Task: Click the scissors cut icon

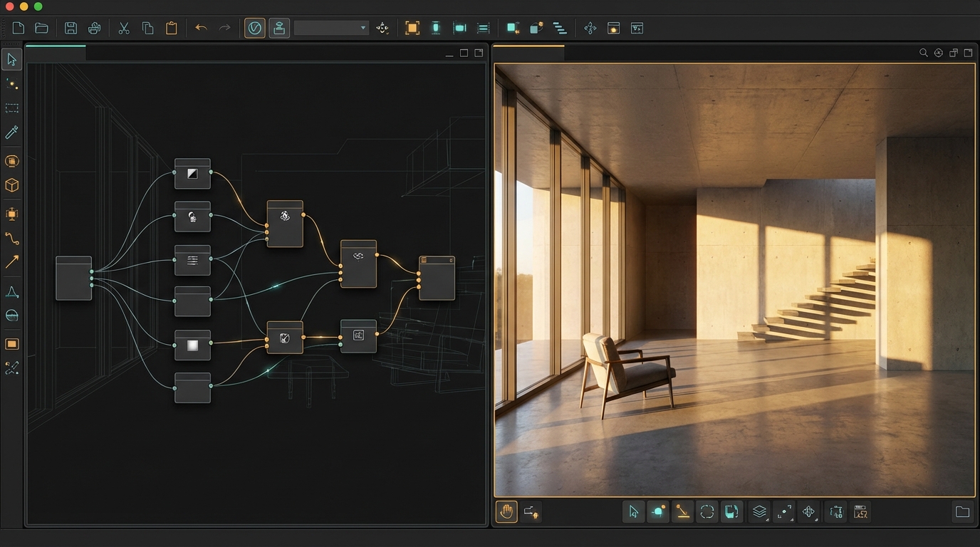Action: pos(124,28)
